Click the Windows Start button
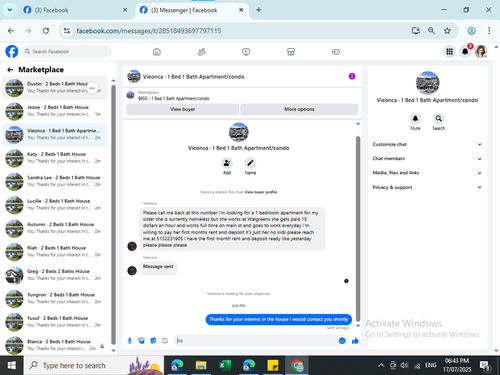Image resolution: width=500 pixels, height=375 pixels. 12,365
